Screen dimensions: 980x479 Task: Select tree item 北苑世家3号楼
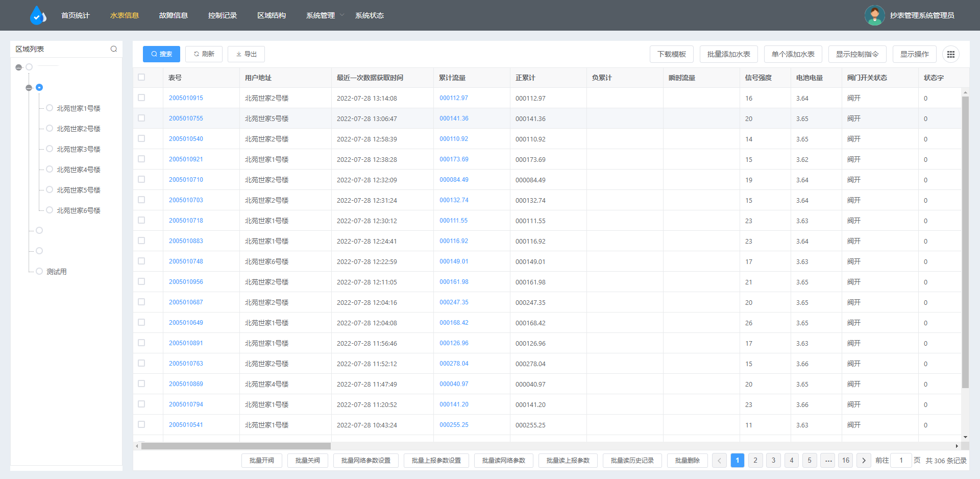(79, 149)
